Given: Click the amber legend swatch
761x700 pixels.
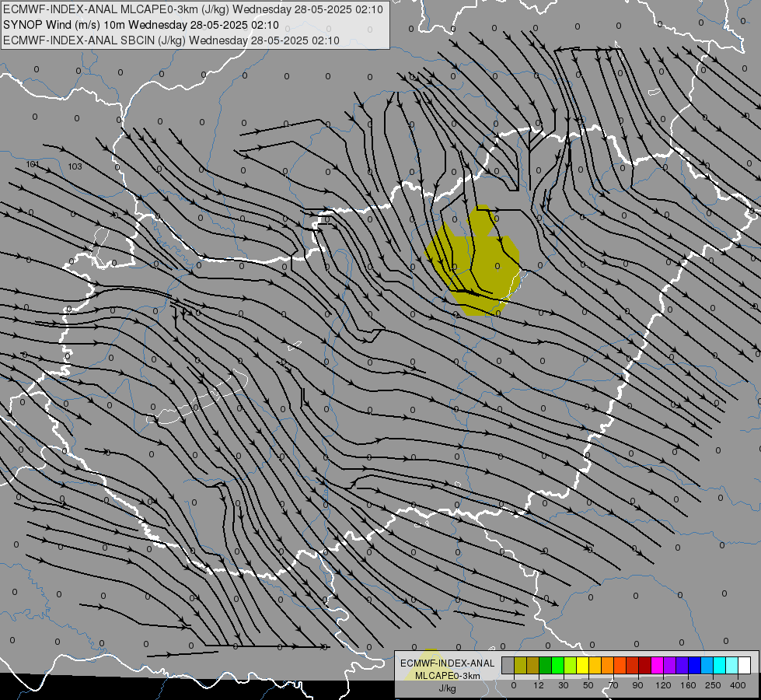Looking at the screenshot, I should [595, 665].
